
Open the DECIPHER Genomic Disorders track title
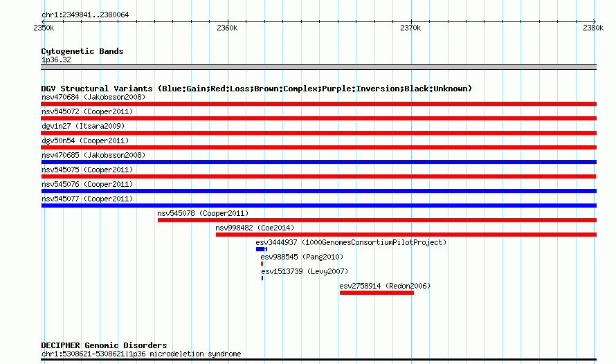[x=104, y=345]
